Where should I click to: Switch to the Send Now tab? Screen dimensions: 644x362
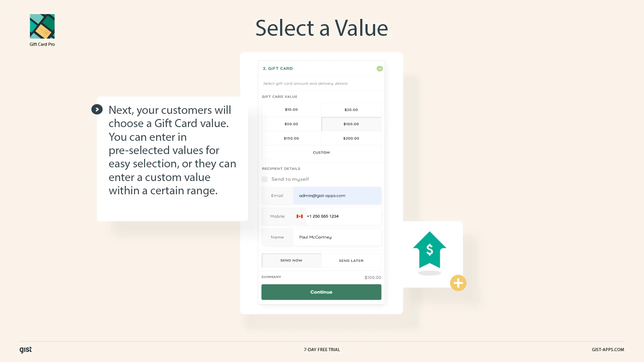(291, 261)
